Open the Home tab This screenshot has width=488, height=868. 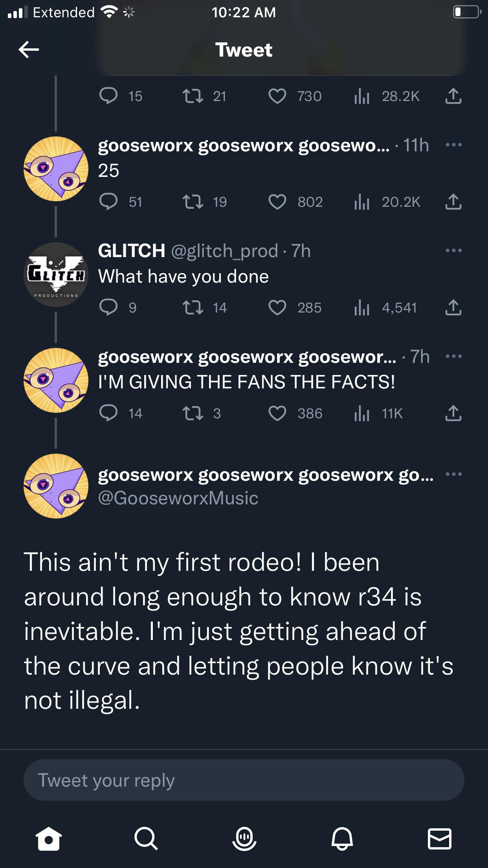[x=48, y=839]
